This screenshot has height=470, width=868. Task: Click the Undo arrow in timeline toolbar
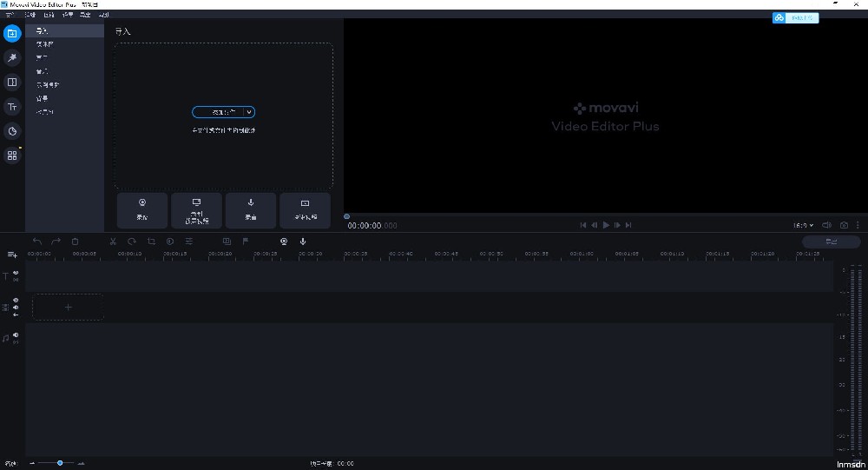coord(37,242)
